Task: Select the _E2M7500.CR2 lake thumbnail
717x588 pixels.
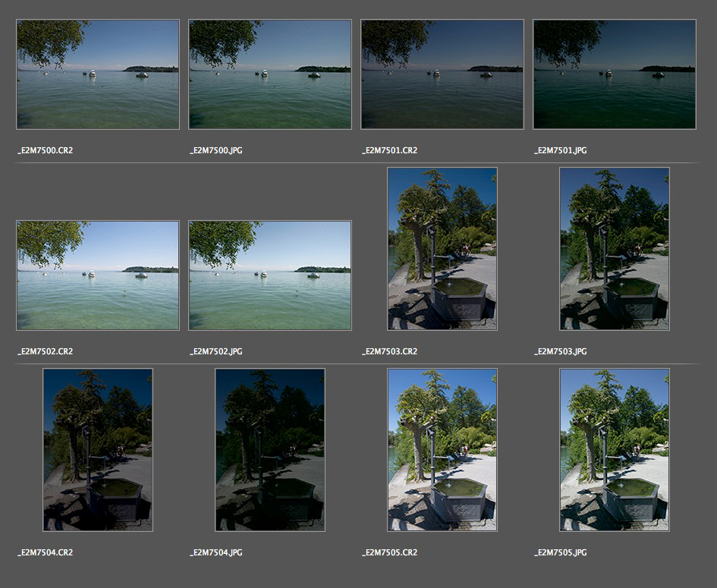Action: point(98,74)
